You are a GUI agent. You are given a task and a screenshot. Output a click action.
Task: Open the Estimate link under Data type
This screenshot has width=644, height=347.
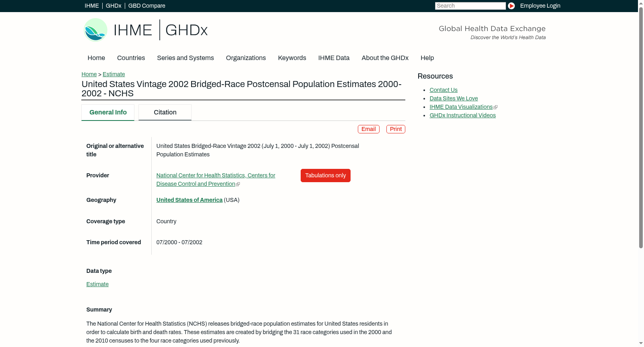pos(97,284)
